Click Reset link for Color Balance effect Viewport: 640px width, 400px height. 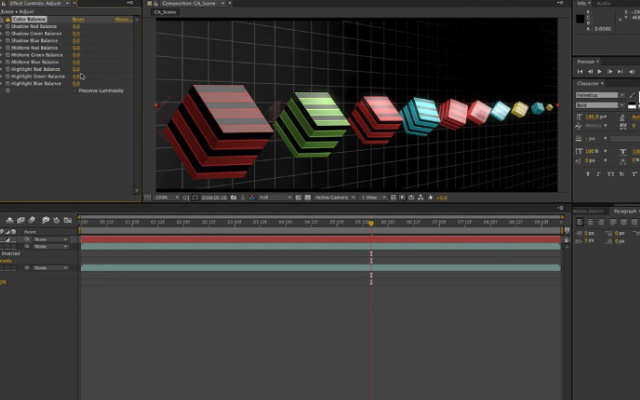tap(78, 20)
